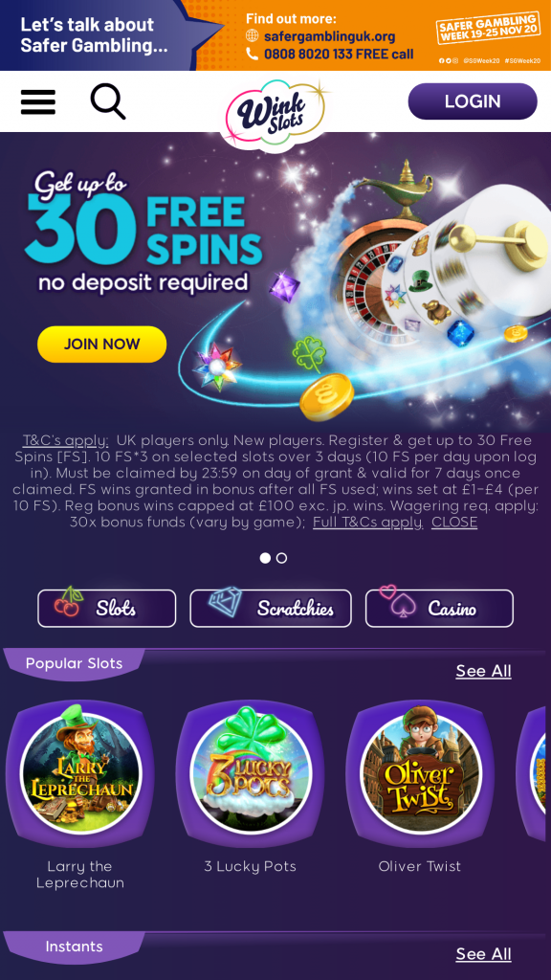Viewport: 551px width, 980px height.
Task: Open the Oliver Twist slot icon
Action: click(421, 773)
